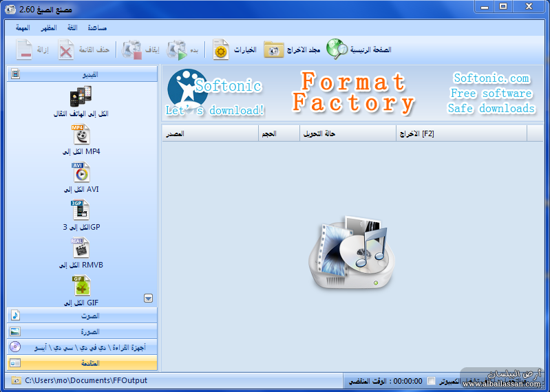The image size is (550, 392).
Task: Click the حذف القائمة clear list icon
Action: coord(66,50)
